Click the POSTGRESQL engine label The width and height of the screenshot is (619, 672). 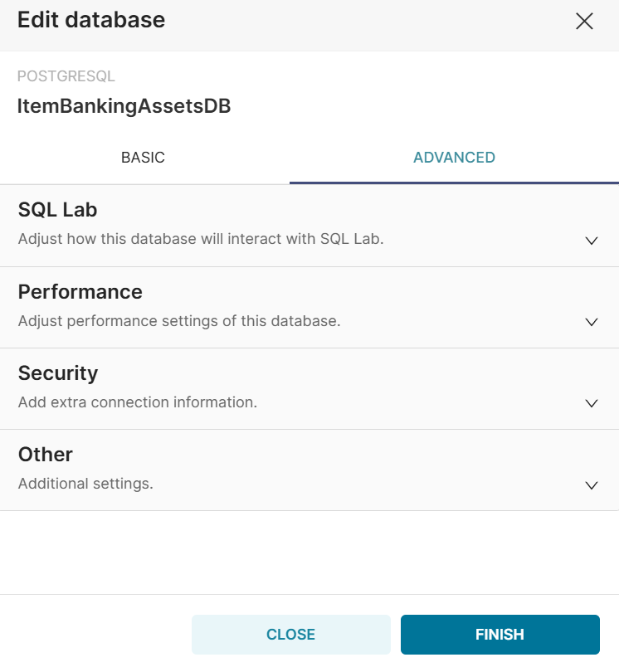click(x=66, y=76)
